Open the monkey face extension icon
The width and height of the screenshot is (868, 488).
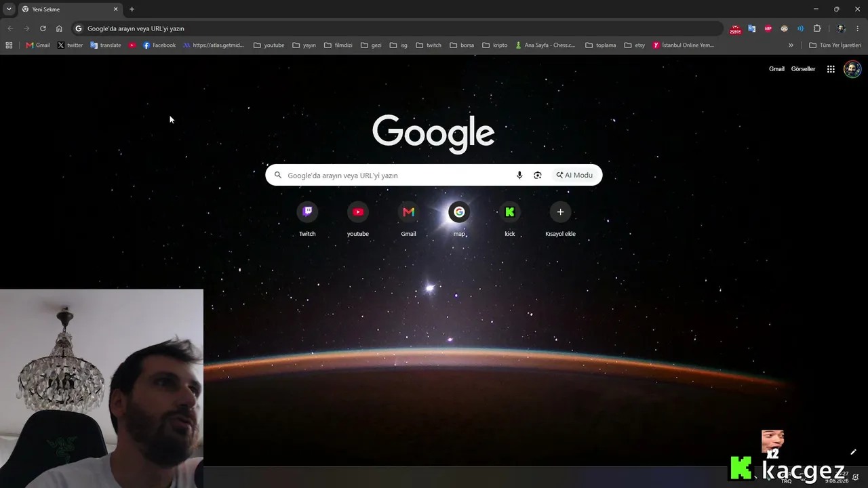pyautogui.click(x=784, y=28)
